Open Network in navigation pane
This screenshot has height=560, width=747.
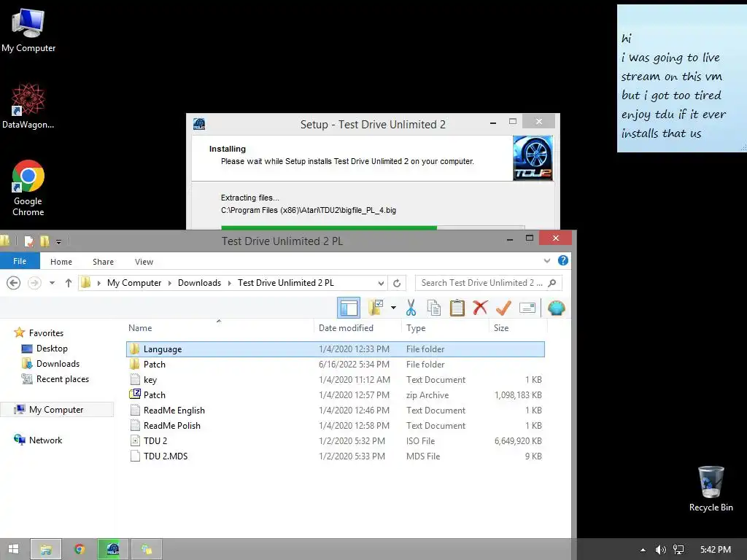[38, 440]
